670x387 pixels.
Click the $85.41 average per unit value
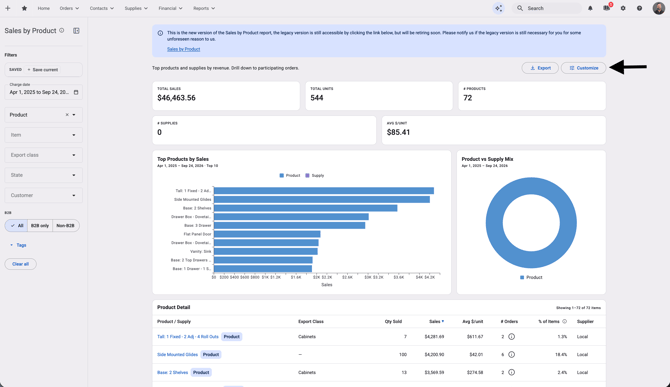[x=398, y=132]
